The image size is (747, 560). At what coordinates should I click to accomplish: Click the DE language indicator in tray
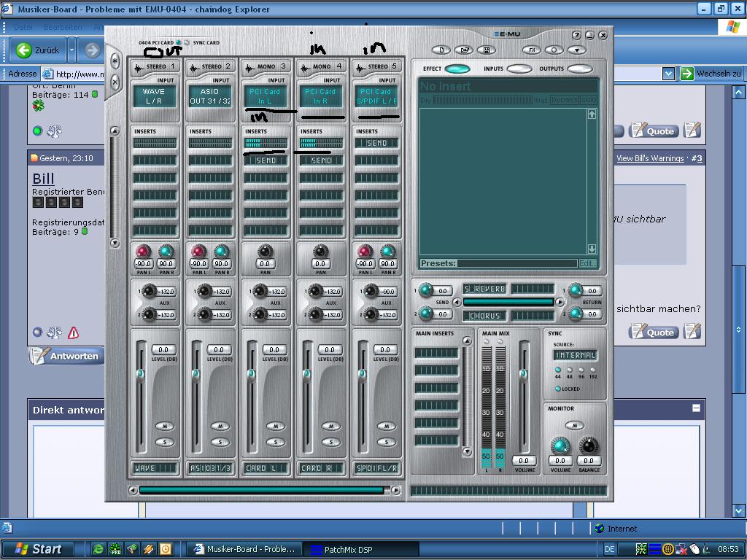click(x=609, y=549)
